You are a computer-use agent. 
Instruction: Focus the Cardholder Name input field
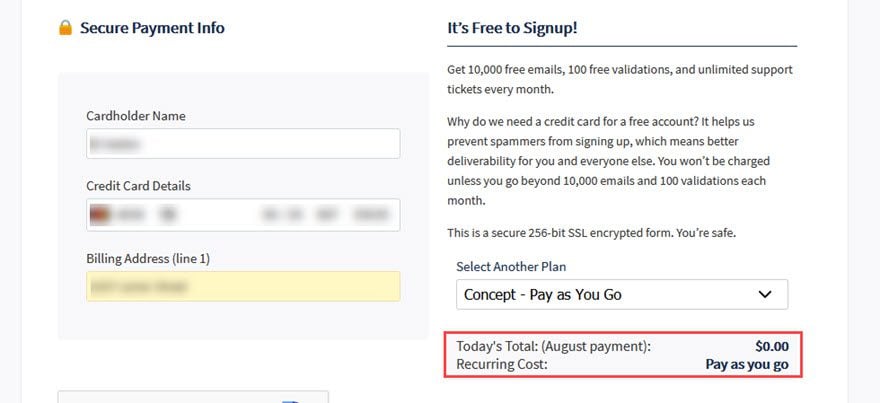[x=243, y=144]
